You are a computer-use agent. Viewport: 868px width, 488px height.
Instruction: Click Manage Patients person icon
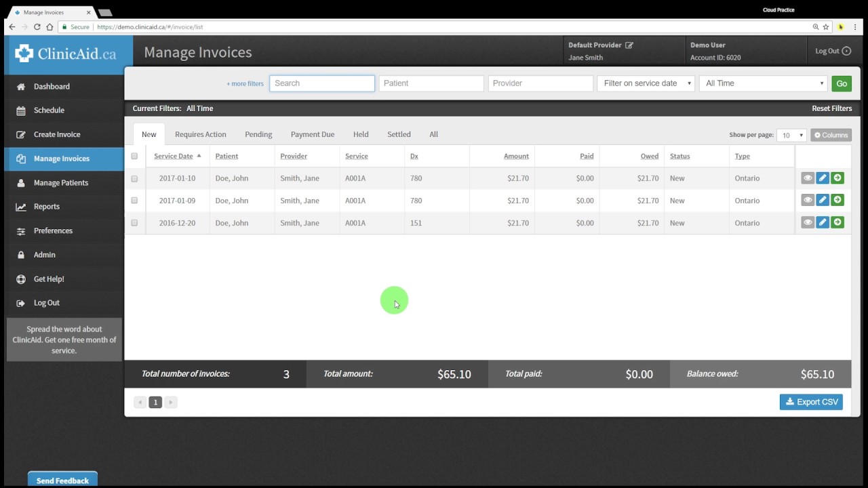tap(21, 183)
